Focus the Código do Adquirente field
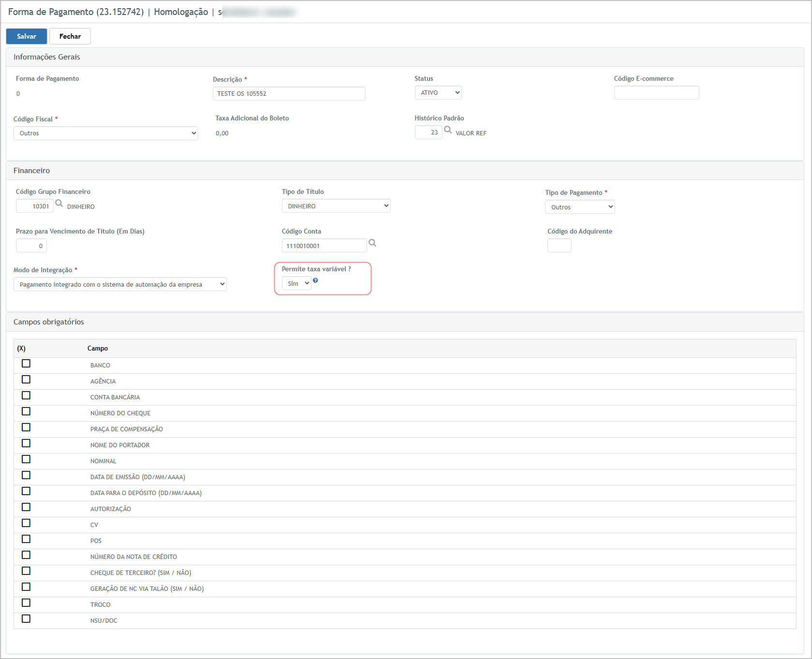This screenshot has height=659, width=812. point(560,246)
